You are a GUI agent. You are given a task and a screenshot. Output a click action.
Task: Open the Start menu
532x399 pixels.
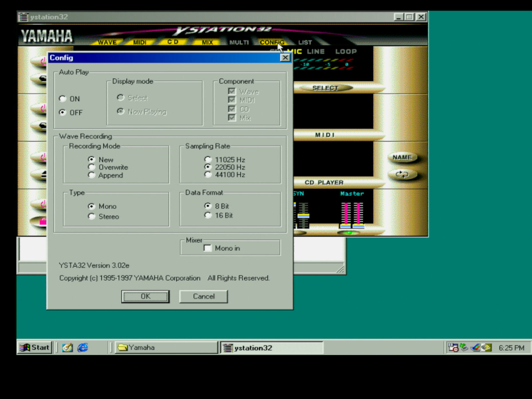(35, 347)
